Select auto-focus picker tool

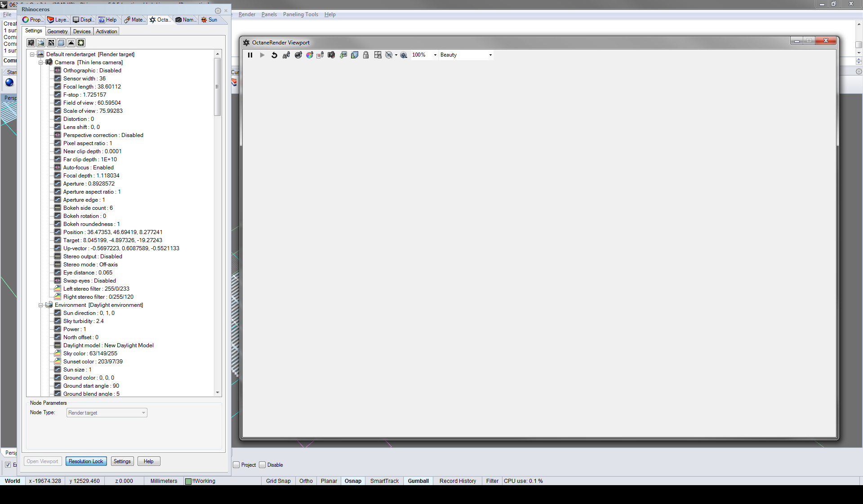[286, 55]
